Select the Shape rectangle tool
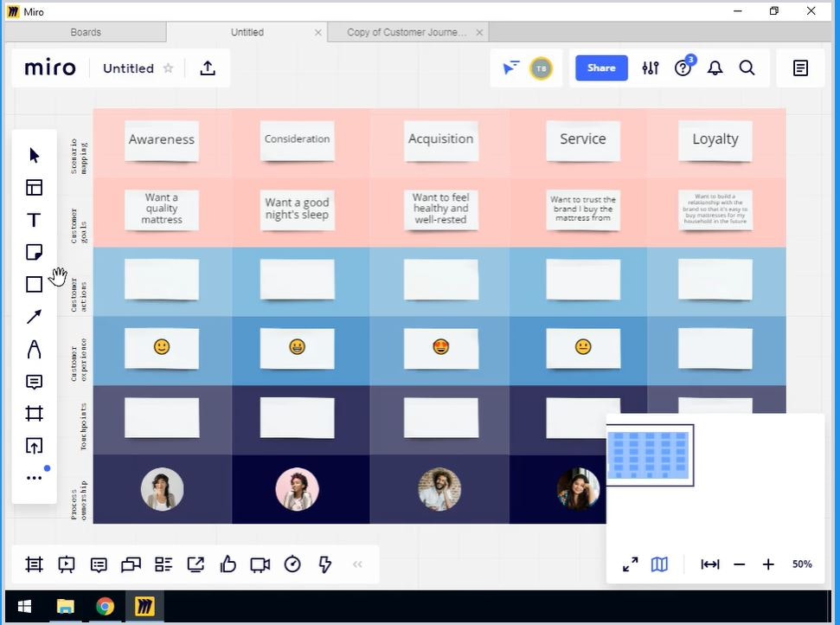This screenshot has width=840, height=625. 35,284
